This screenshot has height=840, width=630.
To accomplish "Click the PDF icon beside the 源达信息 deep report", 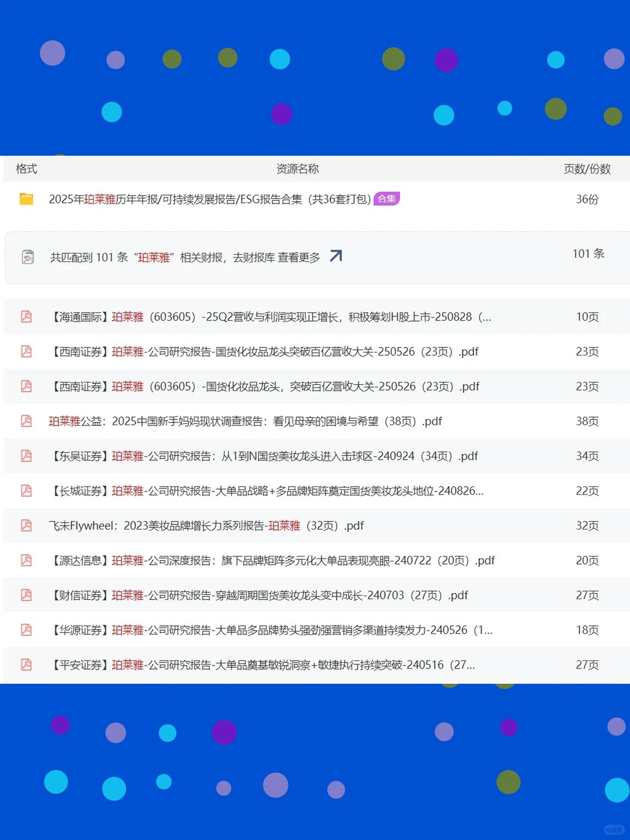I will tap(26, 560).
